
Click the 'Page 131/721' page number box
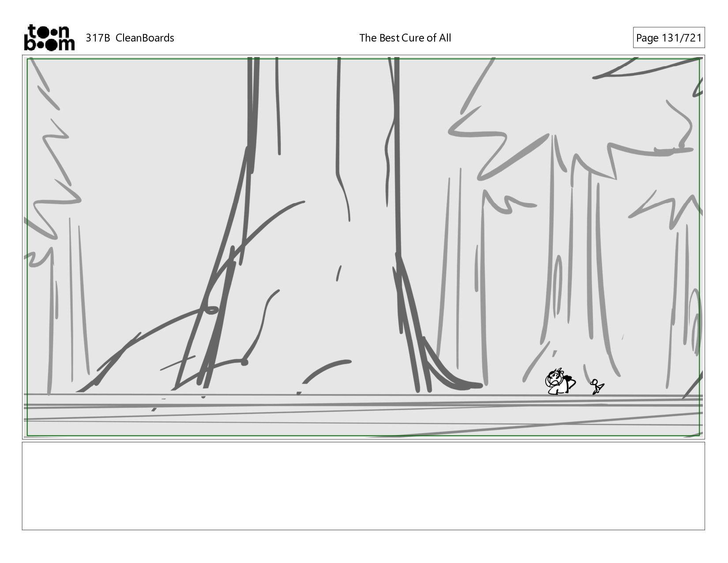point(669,38)
